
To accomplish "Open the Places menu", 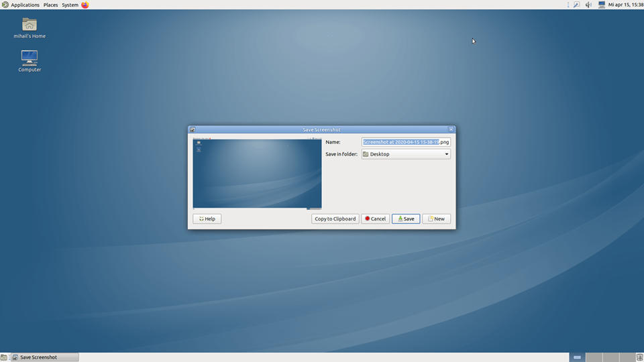I will (x=51, y=5).
